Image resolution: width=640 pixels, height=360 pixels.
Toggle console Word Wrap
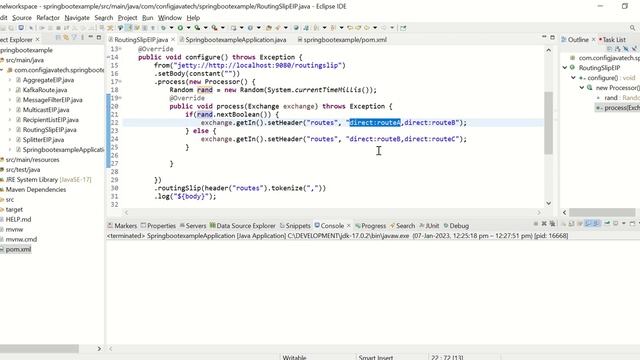tap(580, 224)
